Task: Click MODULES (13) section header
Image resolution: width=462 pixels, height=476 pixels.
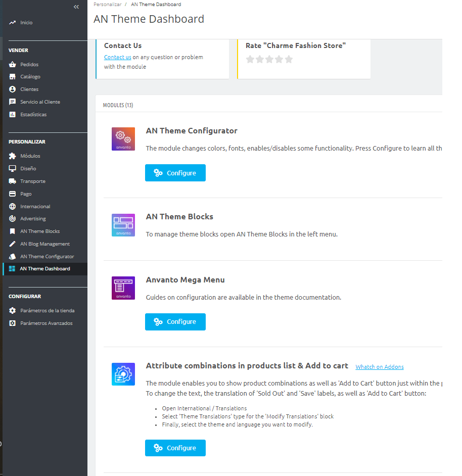Action: [118, 105]
